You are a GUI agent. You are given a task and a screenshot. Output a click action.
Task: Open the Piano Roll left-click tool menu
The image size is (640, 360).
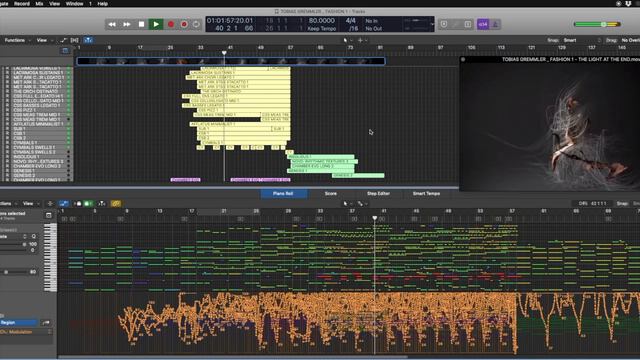coord(347,203)
